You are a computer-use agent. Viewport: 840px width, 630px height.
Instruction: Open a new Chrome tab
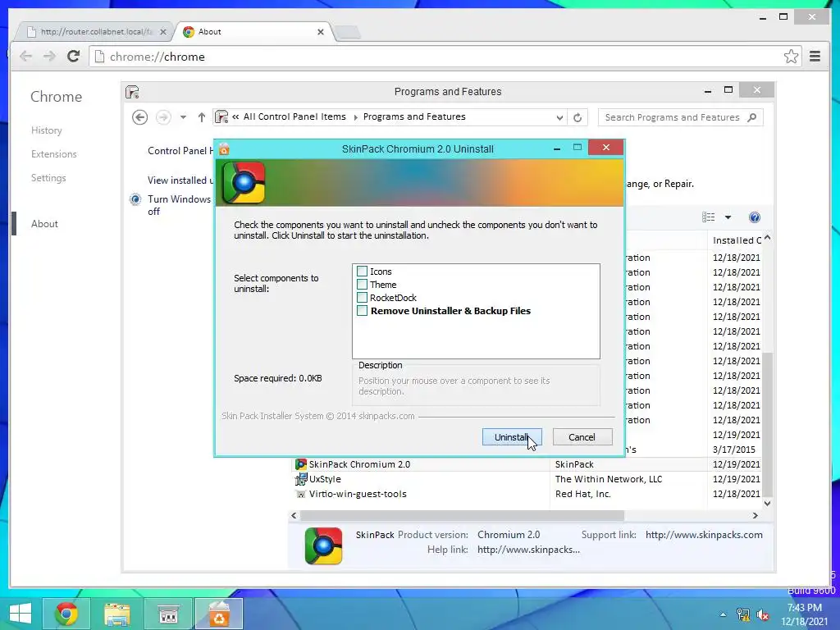click(x=348, y=32)
